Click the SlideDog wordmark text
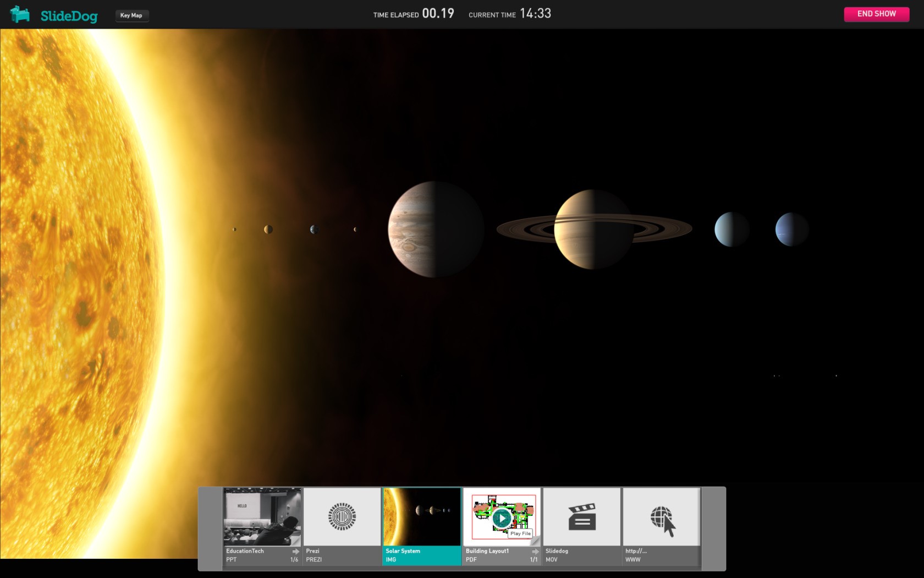 point(69,16)
